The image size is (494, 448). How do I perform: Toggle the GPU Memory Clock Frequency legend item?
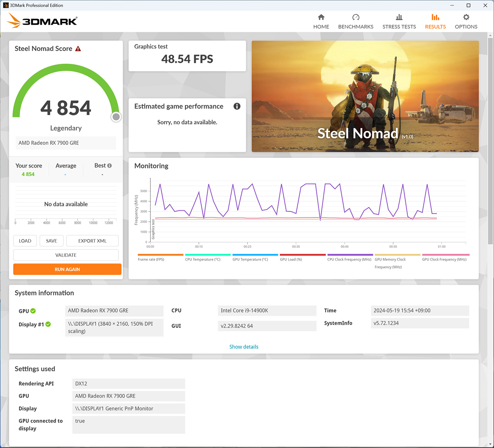point(398,261)
